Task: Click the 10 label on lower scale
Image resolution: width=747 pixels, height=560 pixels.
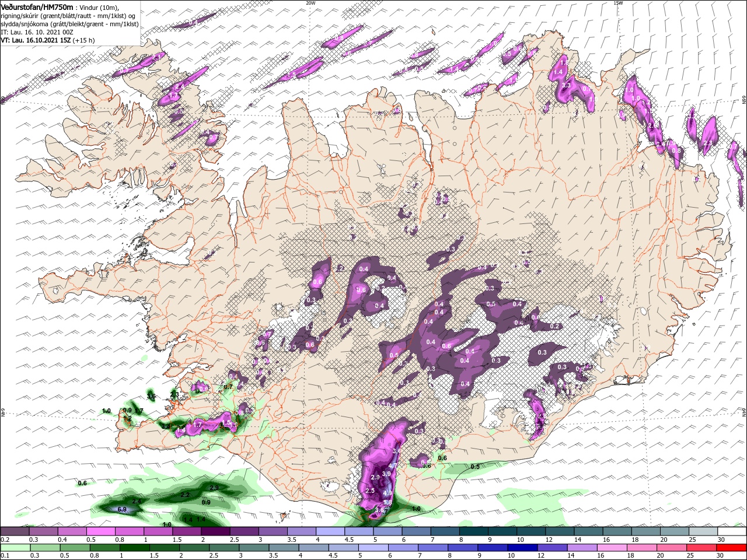Action: 511,555
